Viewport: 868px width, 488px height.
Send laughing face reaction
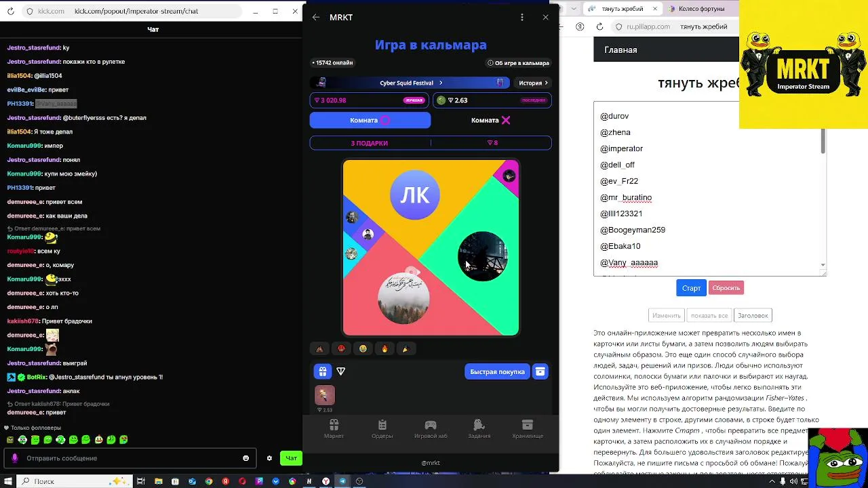tap(363, 349)
